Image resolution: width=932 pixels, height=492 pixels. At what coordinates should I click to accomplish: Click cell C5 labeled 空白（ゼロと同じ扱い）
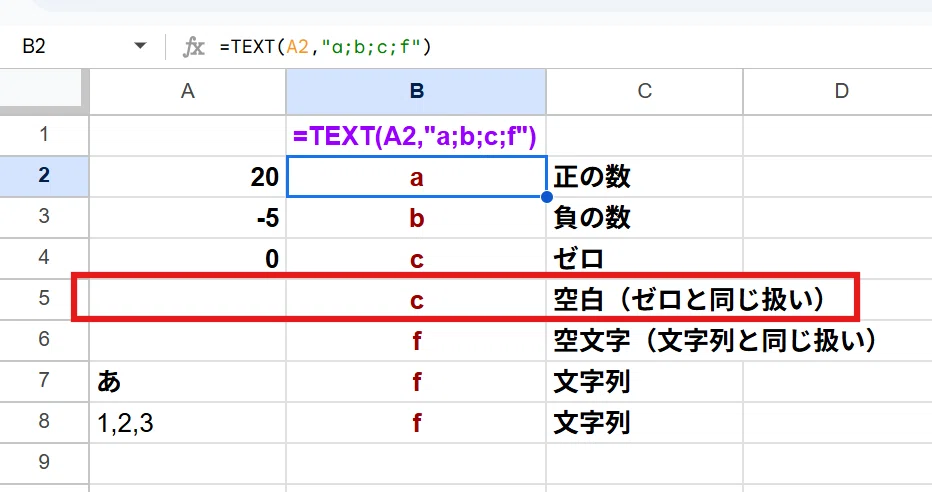[644, 299]
